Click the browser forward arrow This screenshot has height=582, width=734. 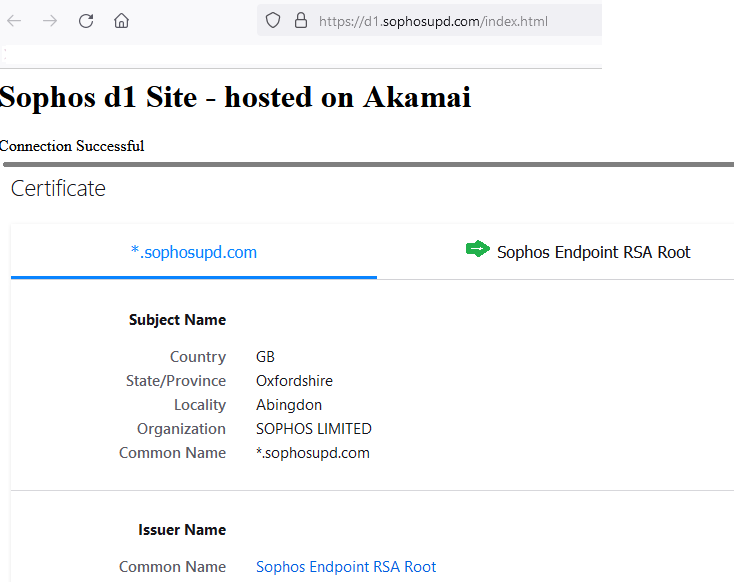point(50,21)
